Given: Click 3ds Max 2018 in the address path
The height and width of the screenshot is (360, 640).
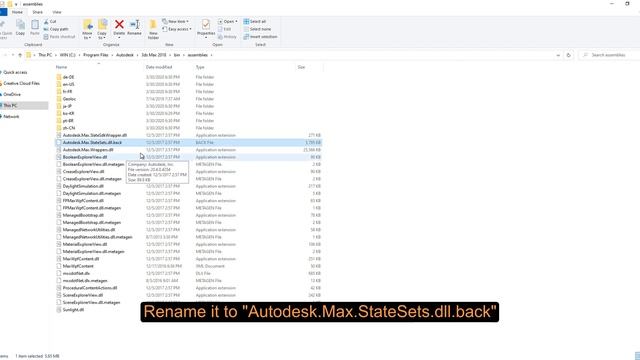Looking at the screenshot, I should (x=154, y=55).
